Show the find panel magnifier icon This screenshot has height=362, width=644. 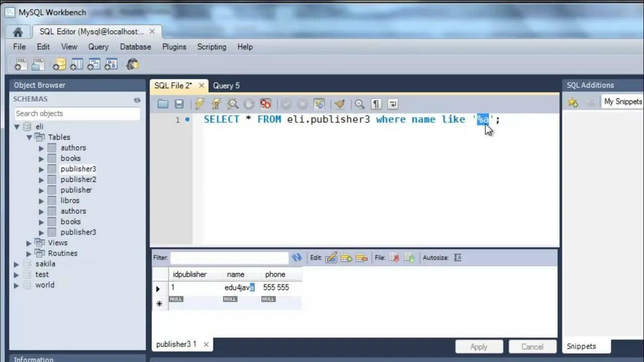tap(359, 104)
